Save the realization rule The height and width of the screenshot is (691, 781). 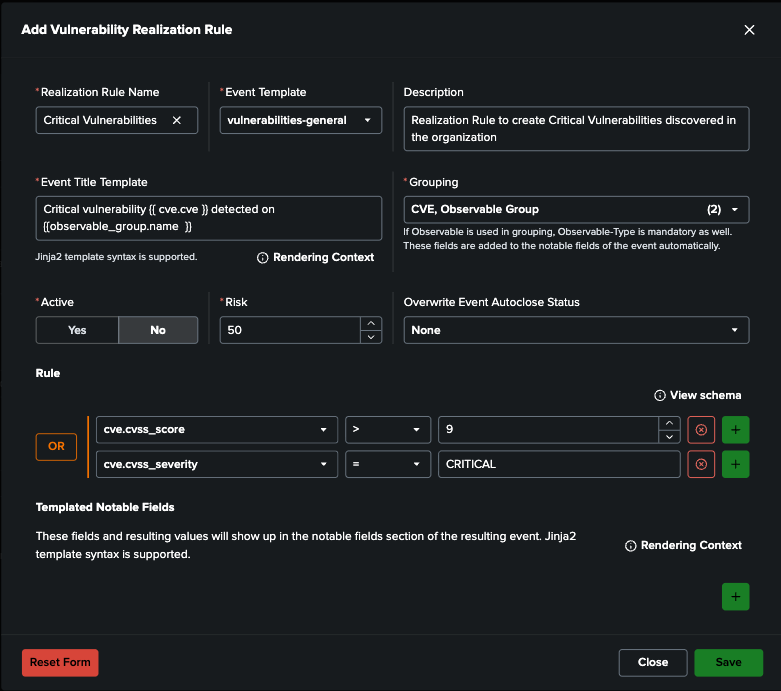click(x=729, y=663)
